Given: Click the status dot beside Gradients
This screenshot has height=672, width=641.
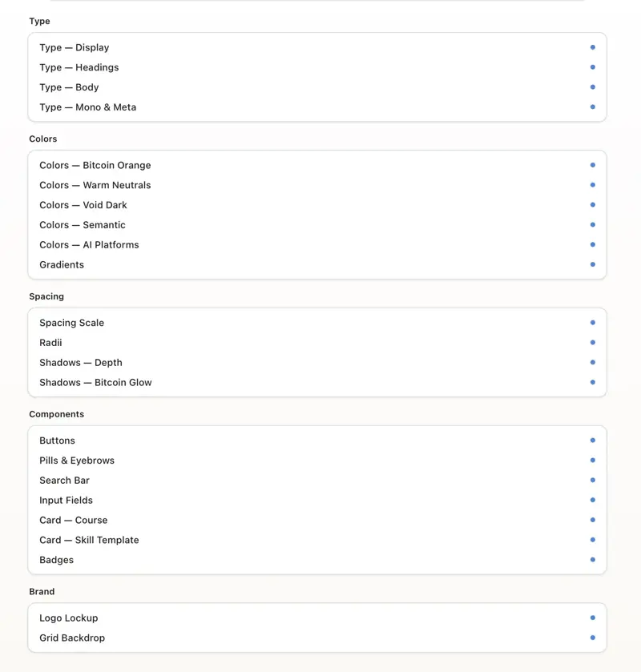Looking at the screenshot, I should (593, 264).
